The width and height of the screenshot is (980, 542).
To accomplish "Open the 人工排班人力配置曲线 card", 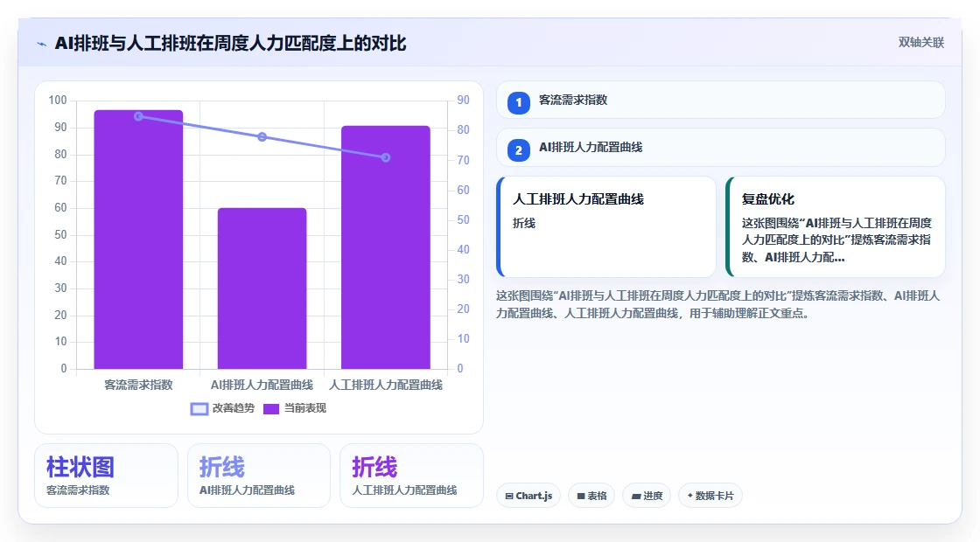I will point(606,226).
